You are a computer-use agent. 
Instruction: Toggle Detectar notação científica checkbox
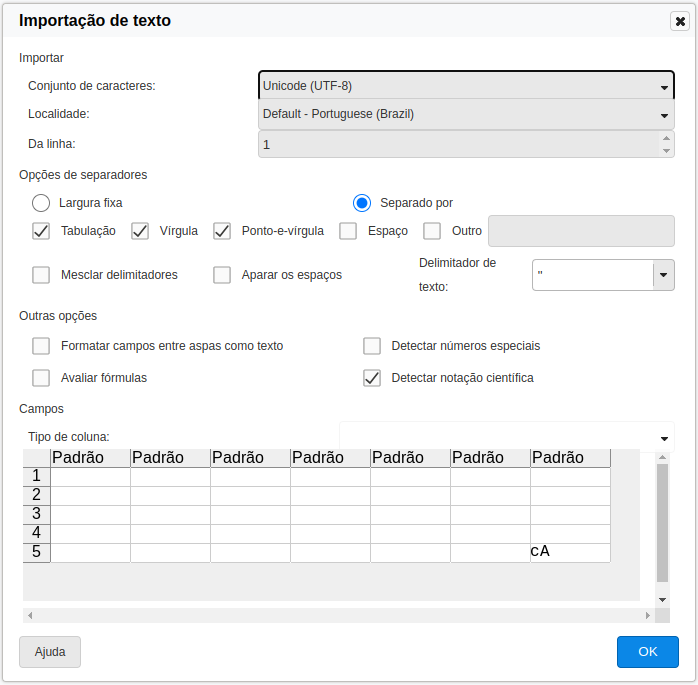tap(372, 378)
